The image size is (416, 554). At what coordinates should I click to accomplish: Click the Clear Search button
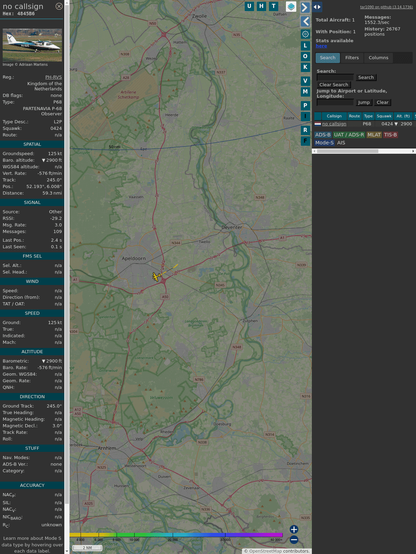pos(334,84)
